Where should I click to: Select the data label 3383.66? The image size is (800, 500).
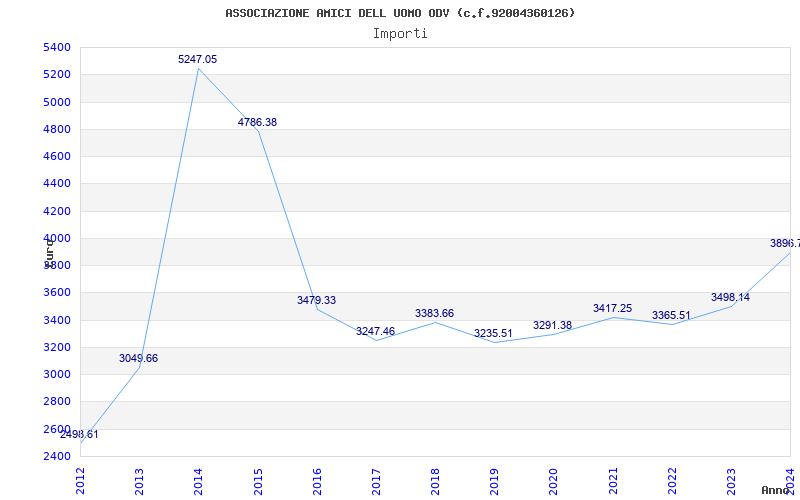point(434,313)
